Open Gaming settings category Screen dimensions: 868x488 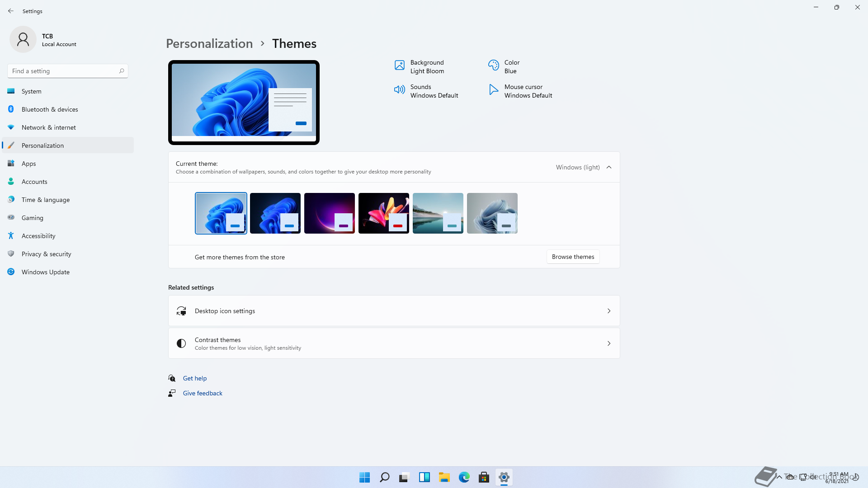[68, 218]
